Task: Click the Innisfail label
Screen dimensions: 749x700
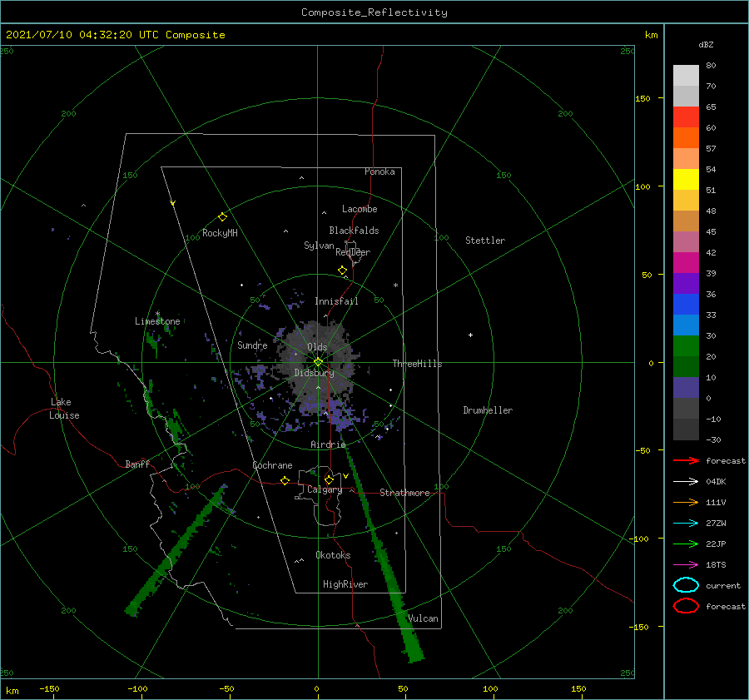Action: 336,301
